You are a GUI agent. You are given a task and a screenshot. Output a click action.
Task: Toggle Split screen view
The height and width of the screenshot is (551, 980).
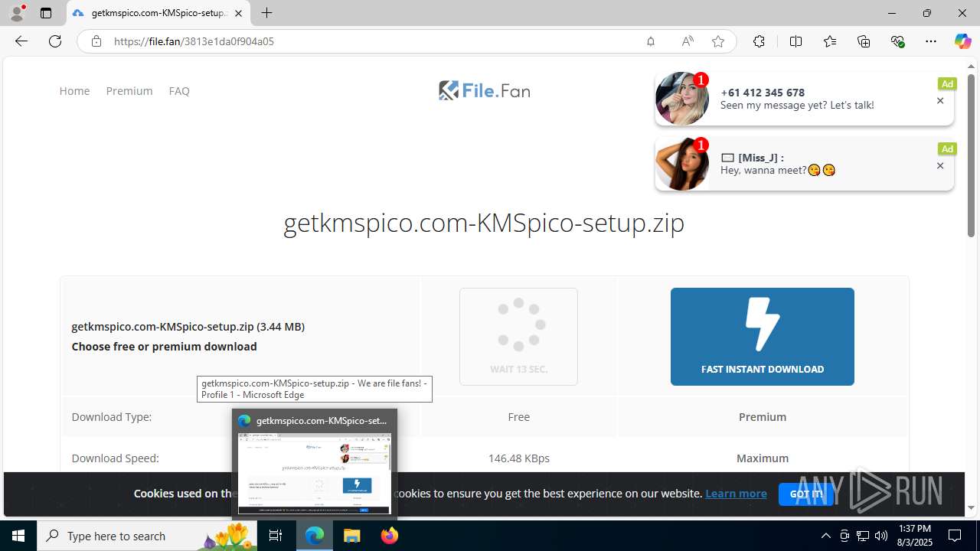tap(795, 41)
